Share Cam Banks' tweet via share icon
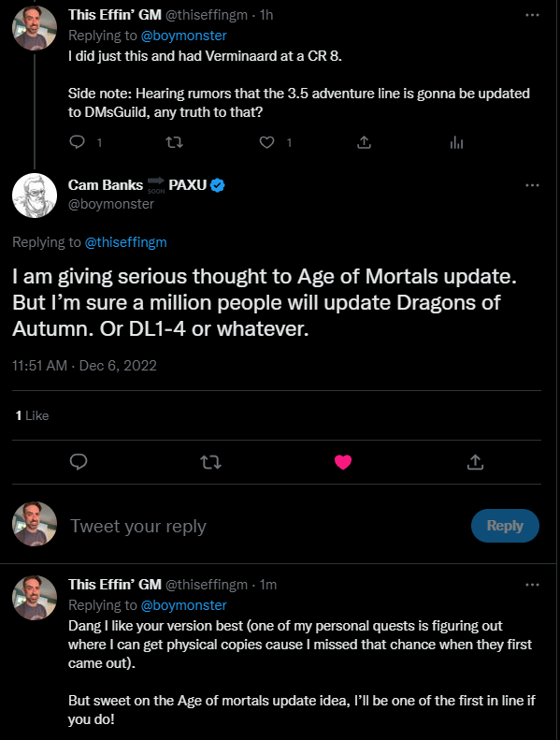Viewport: 560px width, 740px height. tap(475, 461)
